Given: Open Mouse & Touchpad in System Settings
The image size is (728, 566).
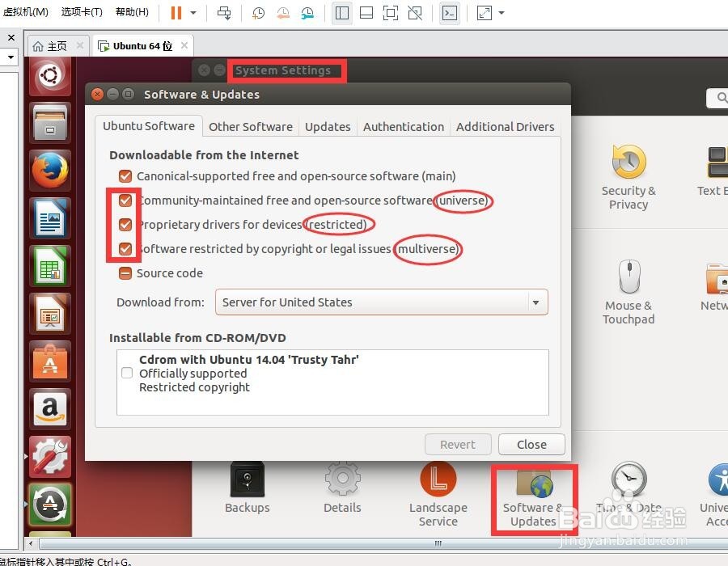Looking at the screenshot, I should coord(629,292).
